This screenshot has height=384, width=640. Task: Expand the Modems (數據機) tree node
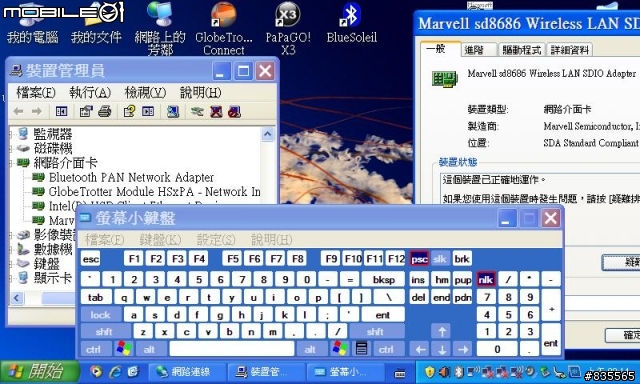click(x=11, y=249)
